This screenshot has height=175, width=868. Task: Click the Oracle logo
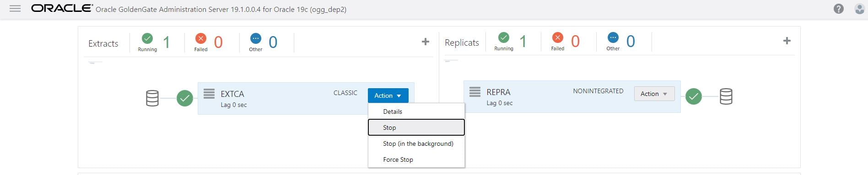coord(62,8)
